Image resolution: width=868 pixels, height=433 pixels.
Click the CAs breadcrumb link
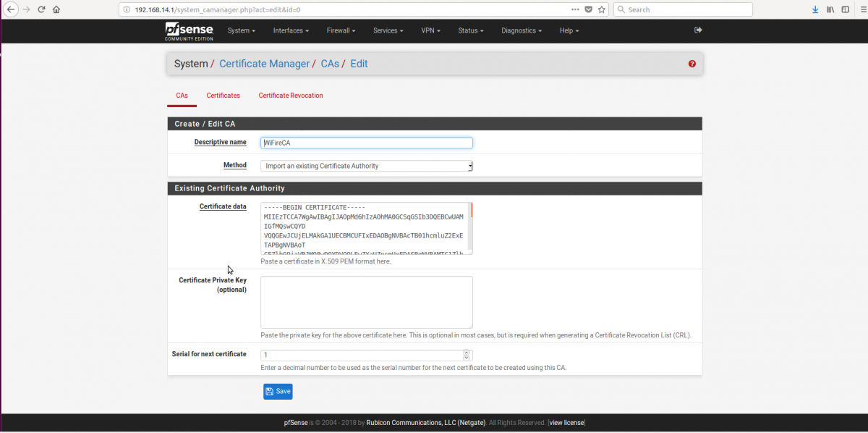tap(330, 64)
